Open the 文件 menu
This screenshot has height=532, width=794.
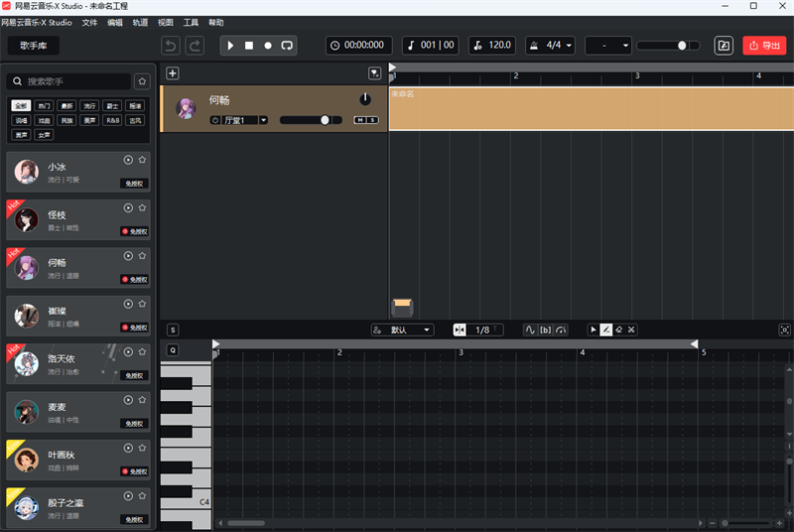90,21
